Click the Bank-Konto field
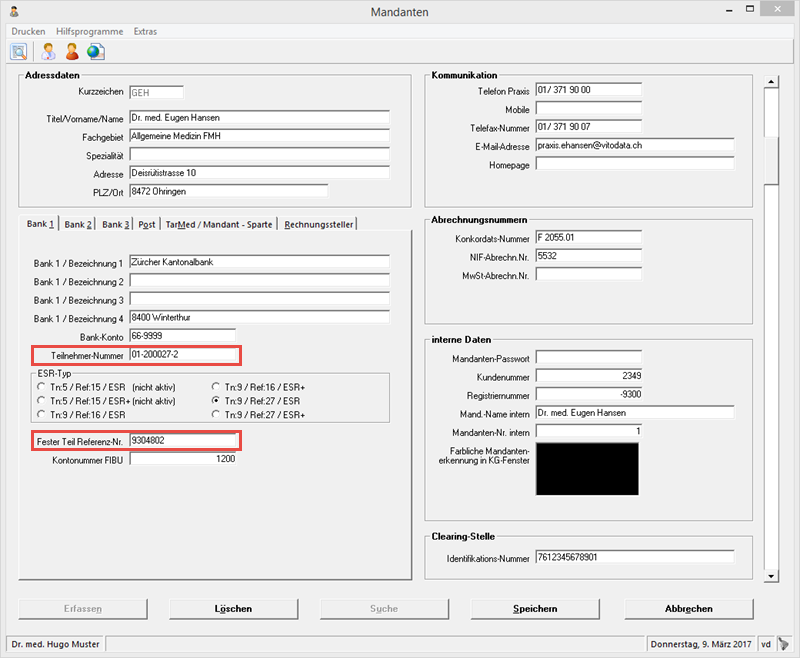 tap(183, 336)
